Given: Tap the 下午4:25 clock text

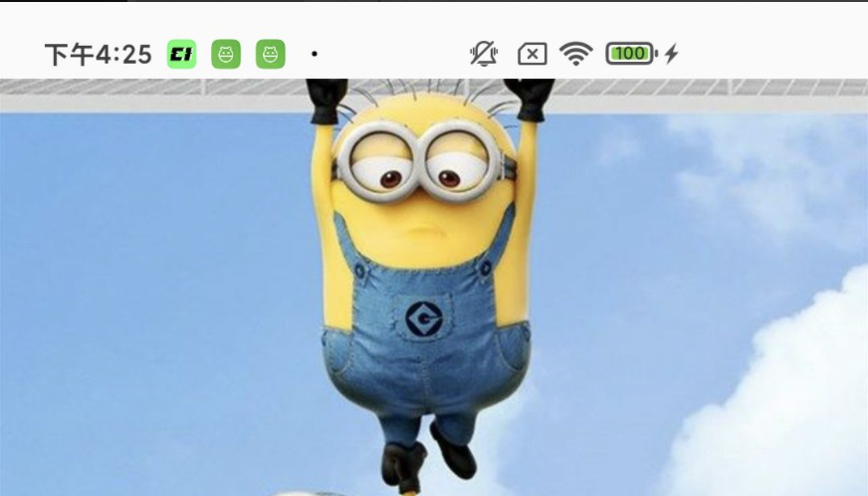Looking at the screenshot, I should pyautogui.click(x=98, y=55).
